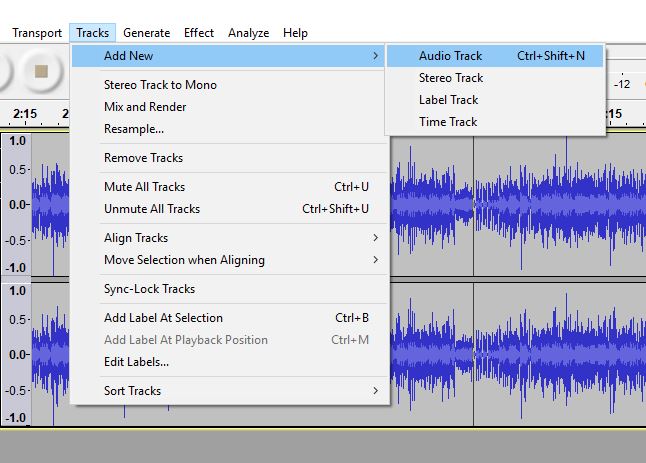Add a new Label Track
646x463 pixels.
[x=448, y=100]
